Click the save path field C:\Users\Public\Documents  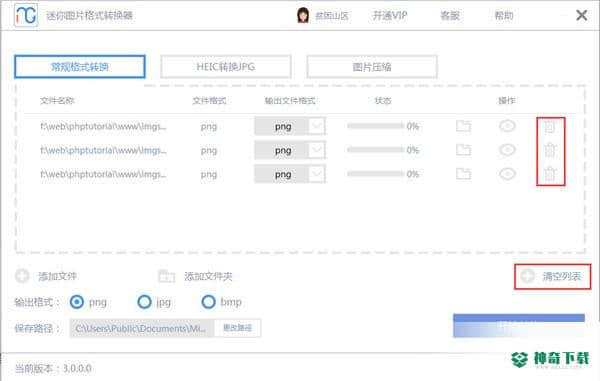pos(142,328)
